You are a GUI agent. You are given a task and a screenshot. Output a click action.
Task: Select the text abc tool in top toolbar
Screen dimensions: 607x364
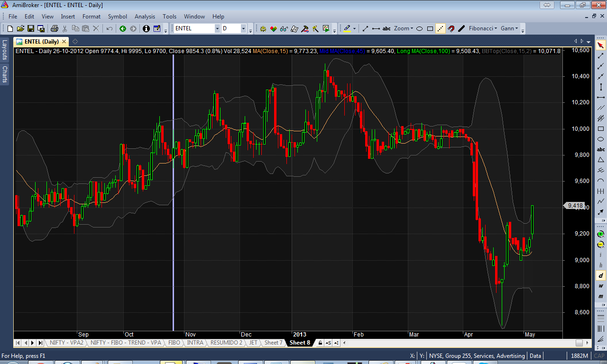386,28
